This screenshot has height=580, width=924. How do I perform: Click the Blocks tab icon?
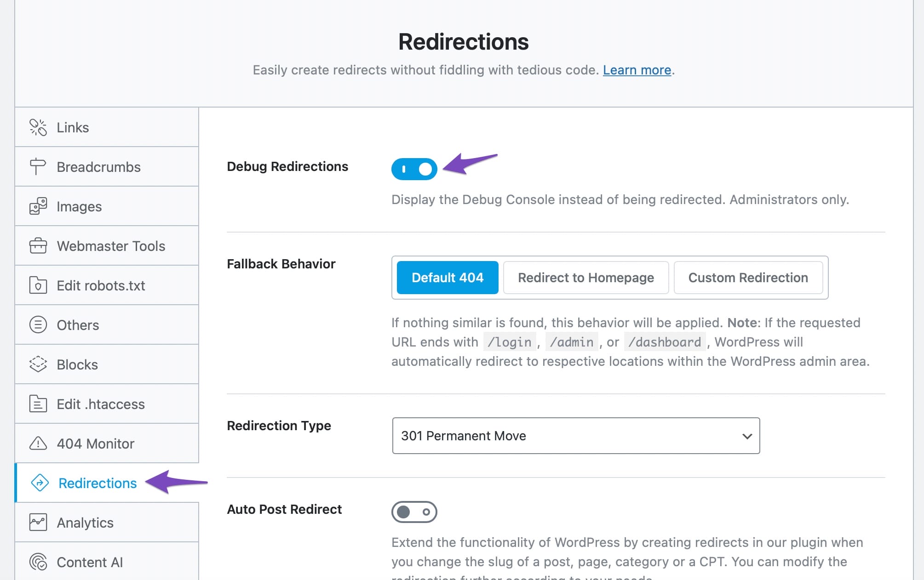pyautogui.click(x=38, y=364)
